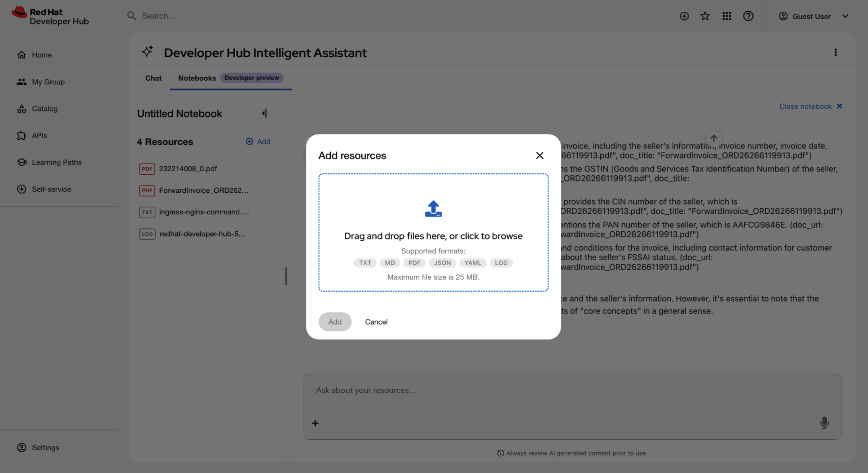The width and height of the screenshot is (868, 473).
Task: Open My Group in sidebar
Action: point(40,82)
